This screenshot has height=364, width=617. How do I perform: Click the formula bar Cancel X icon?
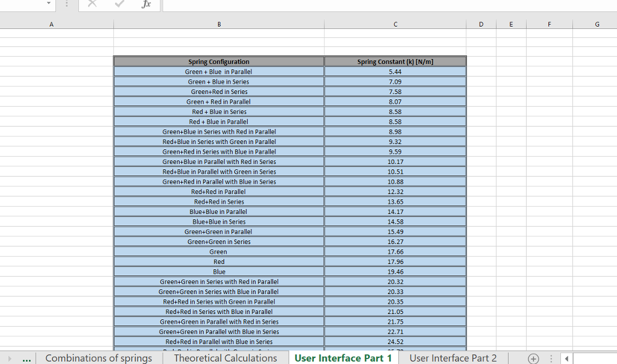(x=92, y=4)
